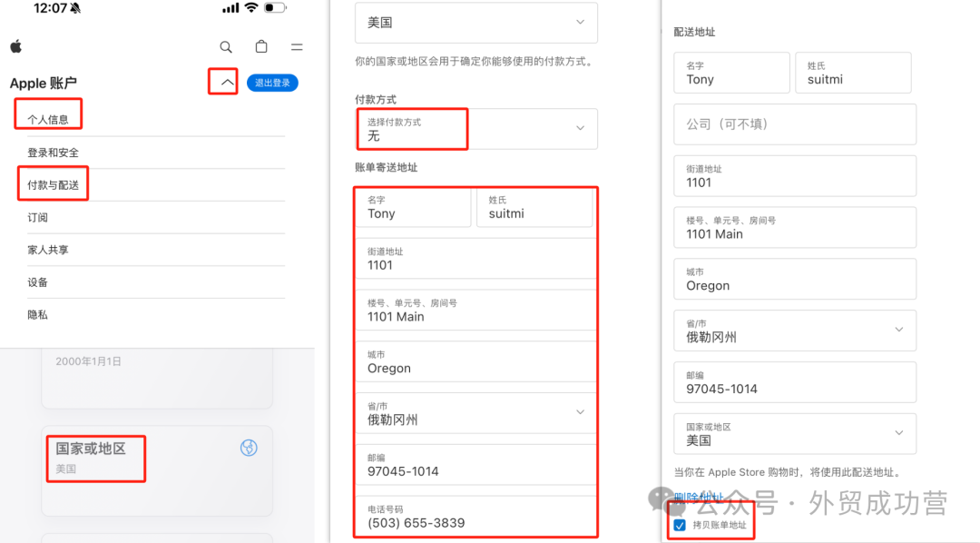Click the 配送地址 heading text
The width and height of the screenshot is (980, 543).
694,32
